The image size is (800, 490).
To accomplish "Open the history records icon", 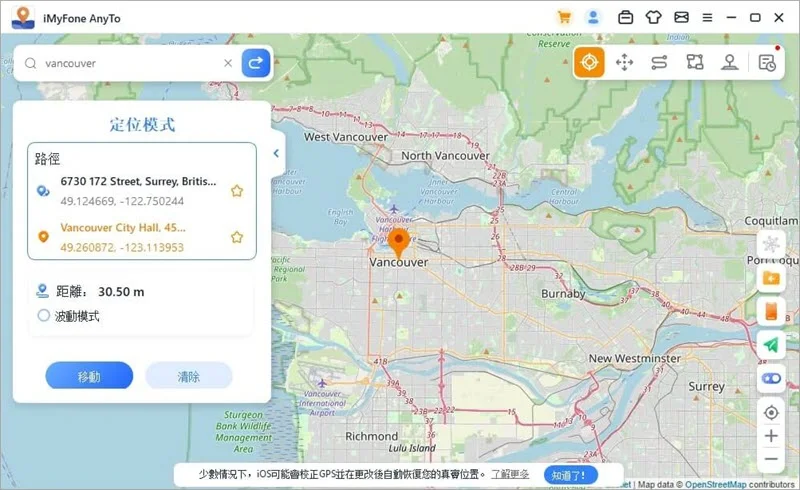I will click(767, 62).
